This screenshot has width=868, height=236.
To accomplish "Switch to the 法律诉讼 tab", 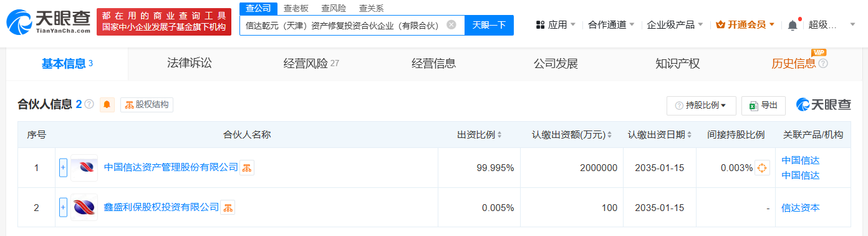I will [190, 63].
